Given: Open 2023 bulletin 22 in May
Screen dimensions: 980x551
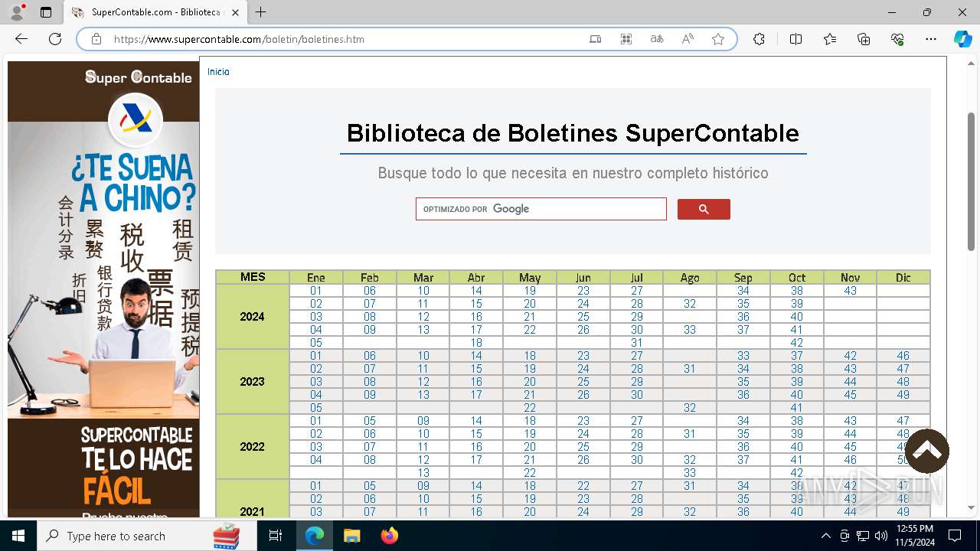Looking at the screenshot, I should tap(530, 408).
